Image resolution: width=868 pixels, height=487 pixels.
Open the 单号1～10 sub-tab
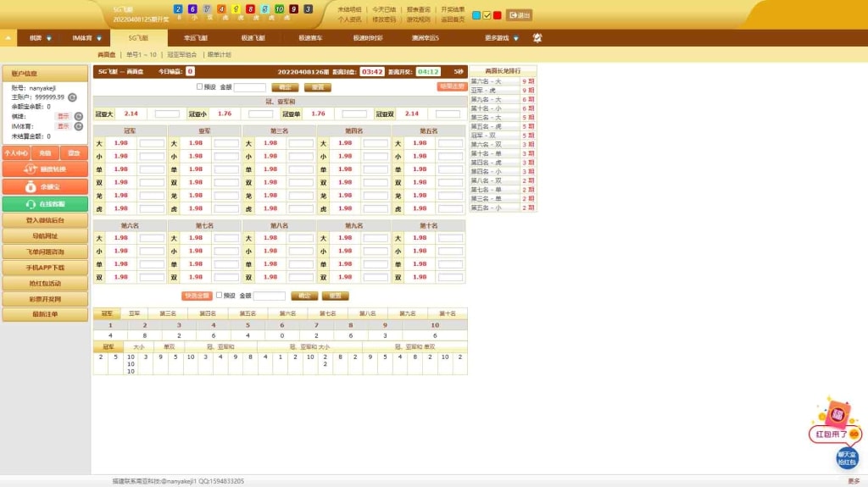point(142,54)
